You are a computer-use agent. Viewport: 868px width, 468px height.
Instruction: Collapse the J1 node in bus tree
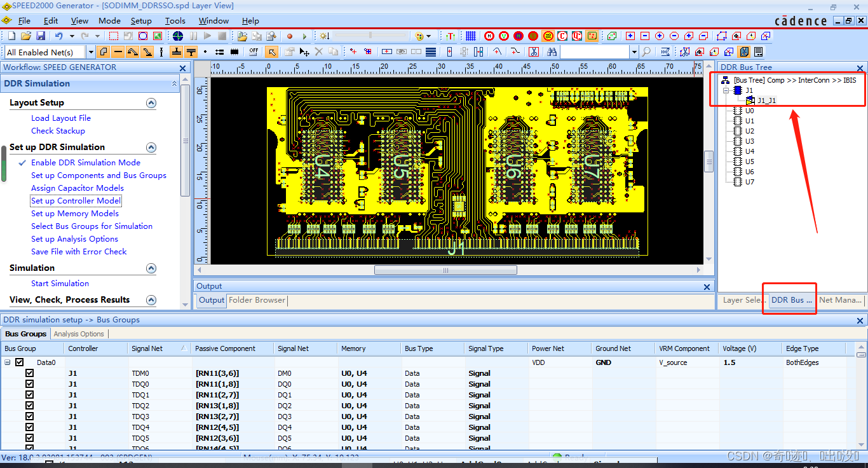tap(727, 91)
